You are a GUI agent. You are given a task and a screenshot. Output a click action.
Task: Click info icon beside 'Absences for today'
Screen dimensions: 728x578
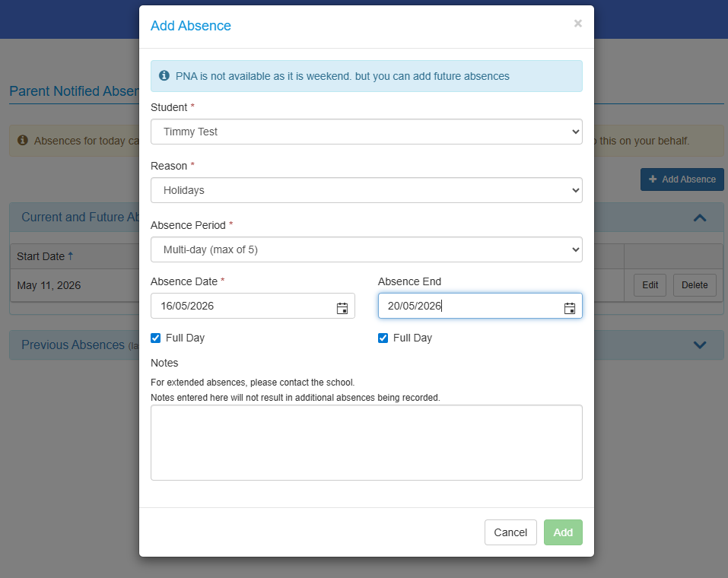click(22, 140)
